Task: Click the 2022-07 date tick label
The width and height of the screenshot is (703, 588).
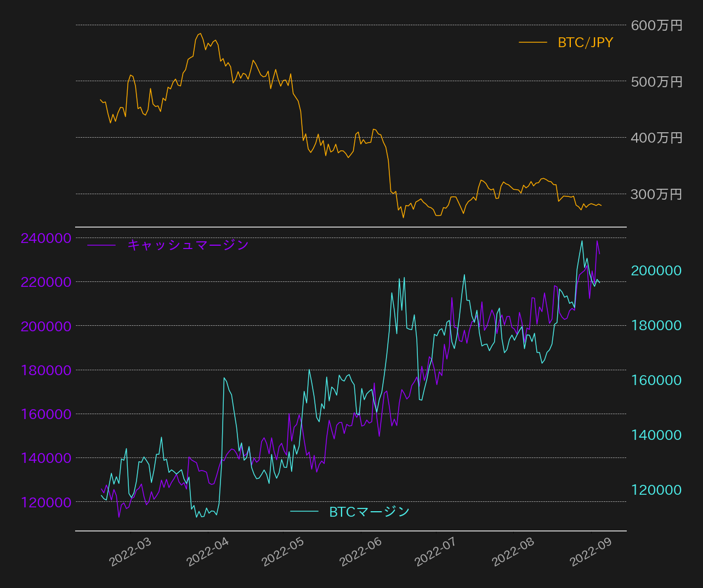Action: [435, 552]
